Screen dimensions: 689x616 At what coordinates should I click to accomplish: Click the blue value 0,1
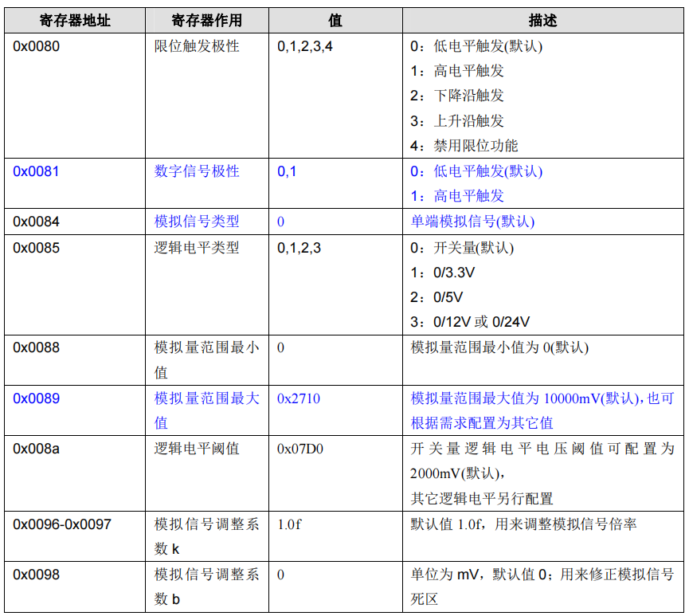pyautogui.click(x=287, y=171)
